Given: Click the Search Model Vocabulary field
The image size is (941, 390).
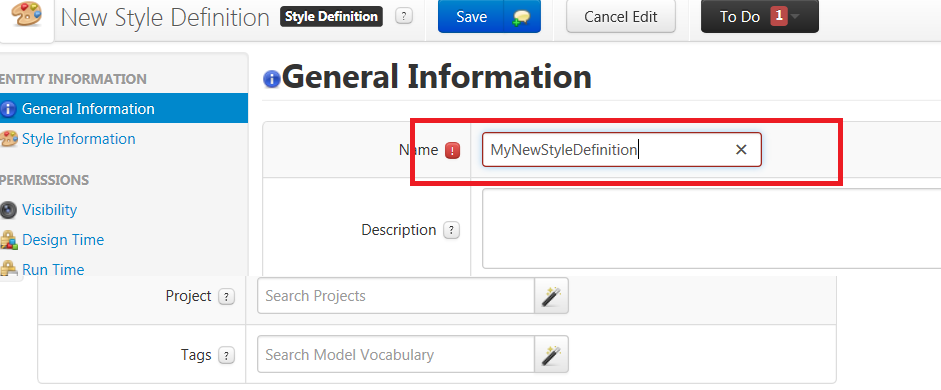Looking at the screenshot, I should [x=396, y=355].
